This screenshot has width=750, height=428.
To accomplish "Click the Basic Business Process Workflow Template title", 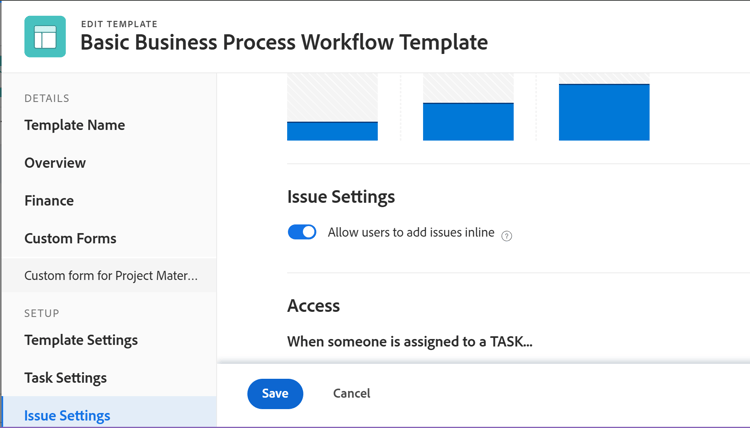I will click(x=284, y=43).
